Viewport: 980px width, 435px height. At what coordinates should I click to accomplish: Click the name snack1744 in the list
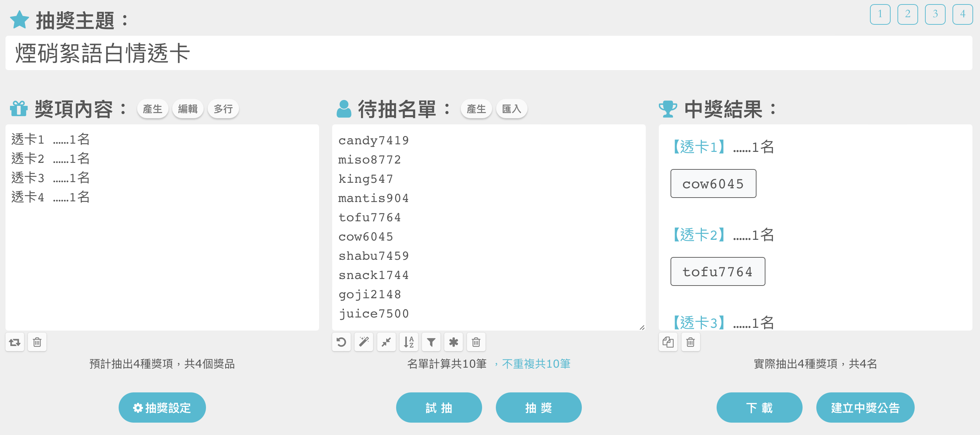tap(373, 275)
